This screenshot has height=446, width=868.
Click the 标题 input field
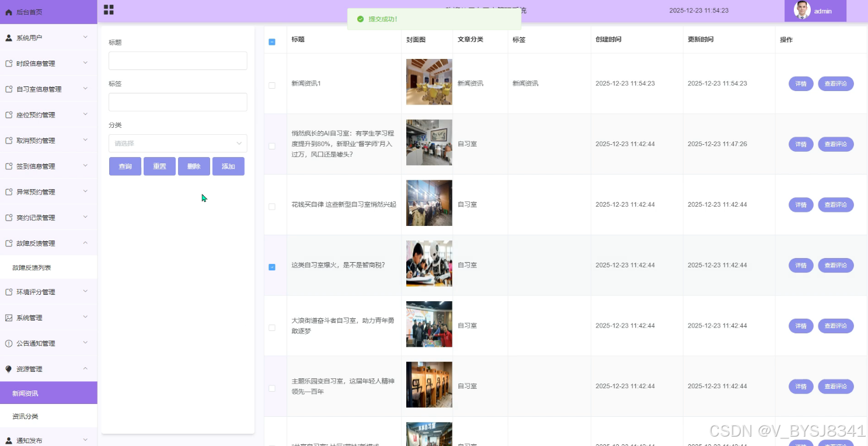coord(178,61)
